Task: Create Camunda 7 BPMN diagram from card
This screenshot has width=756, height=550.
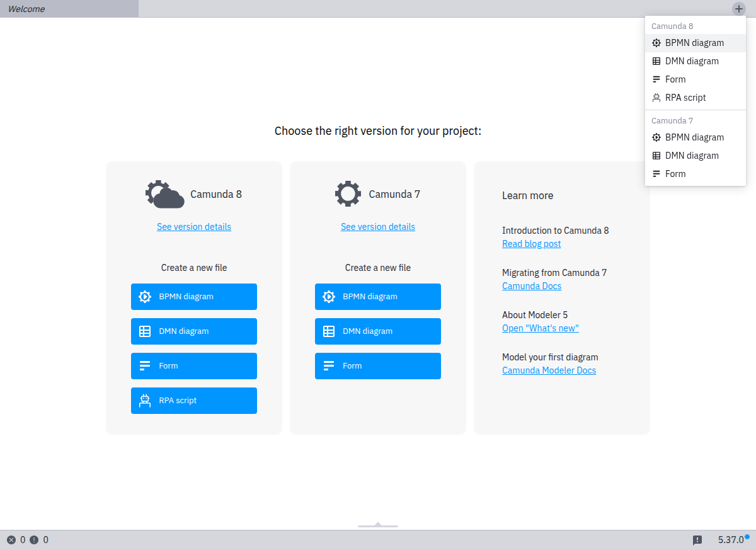Action: [378, 297]
